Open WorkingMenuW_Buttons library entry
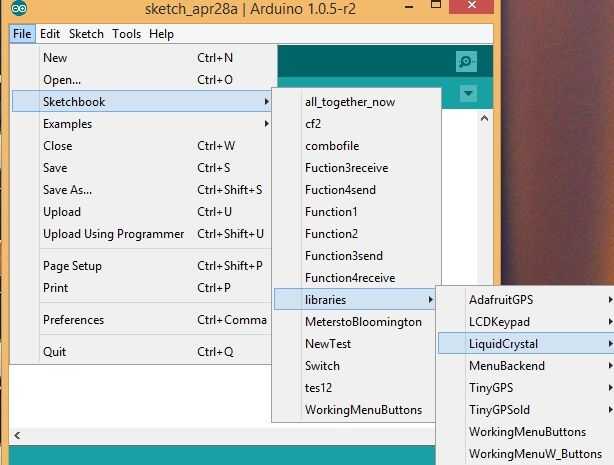The image size is (614, 465). pyautogui.click(x=526, y=453)
